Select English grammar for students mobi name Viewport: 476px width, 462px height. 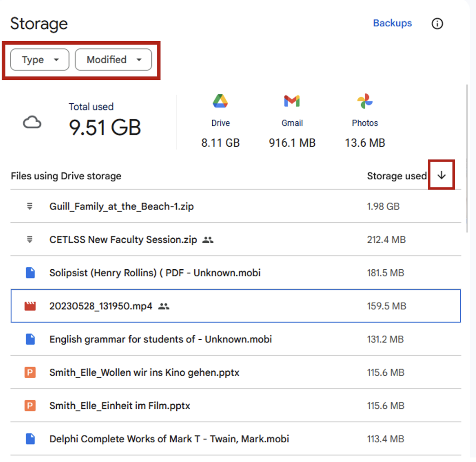[x=160, y=339]
